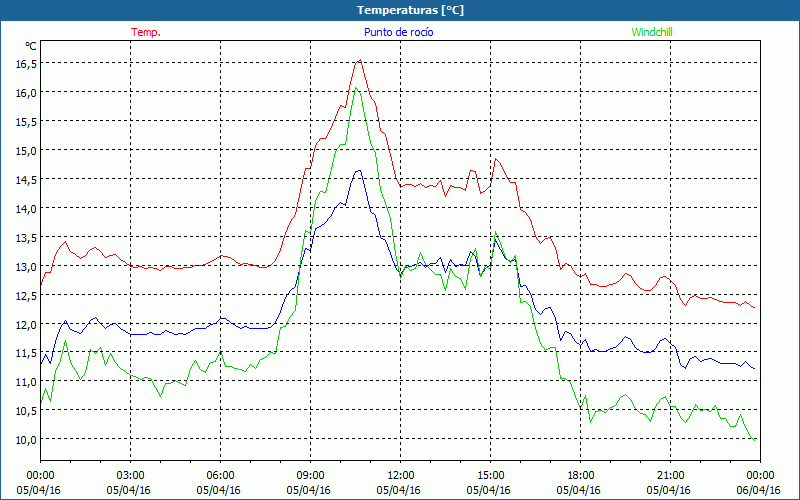The height and width of the screenshot is (500, 800).
Task: Click the 15,5 y-axis value
Action: 28,121
